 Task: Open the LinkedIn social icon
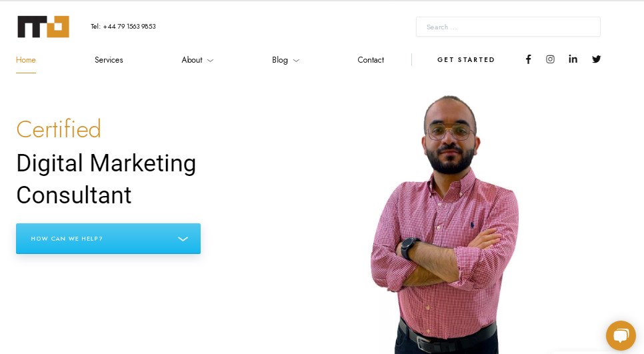point(573,59)
